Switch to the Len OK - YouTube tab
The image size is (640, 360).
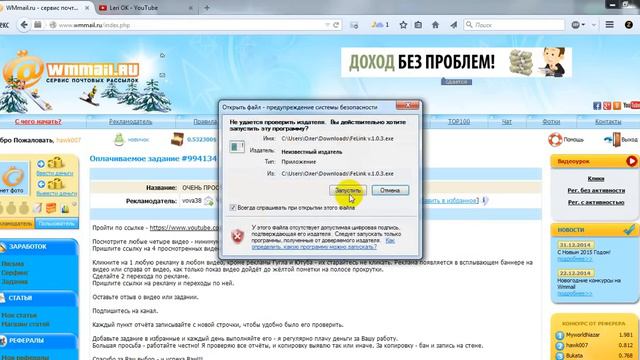click(133, 7)
